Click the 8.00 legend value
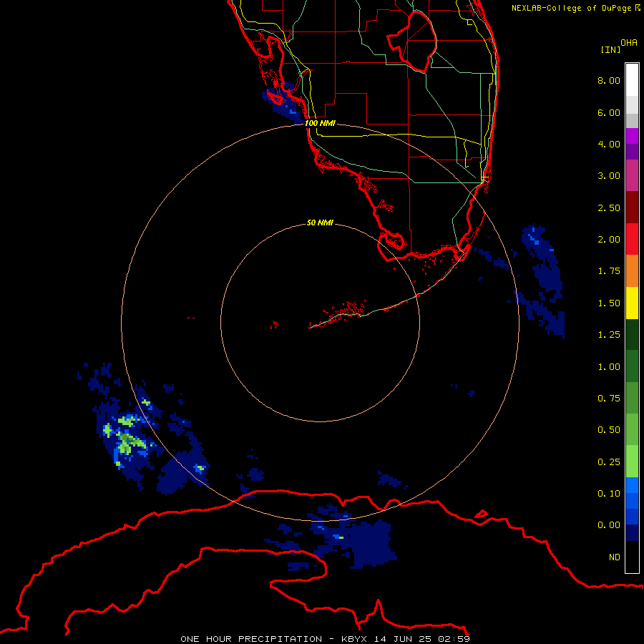644x644 pixels. point(609,80)
